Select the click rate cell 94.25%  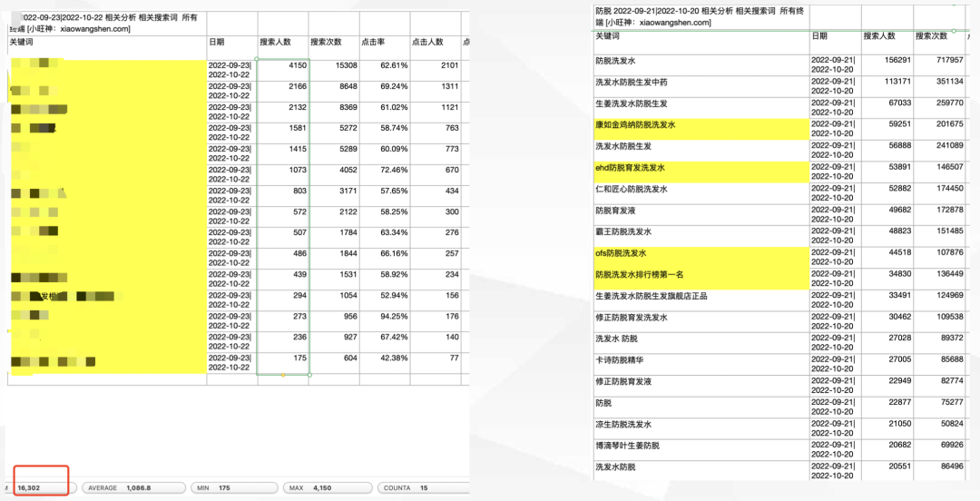click(385, 321)
